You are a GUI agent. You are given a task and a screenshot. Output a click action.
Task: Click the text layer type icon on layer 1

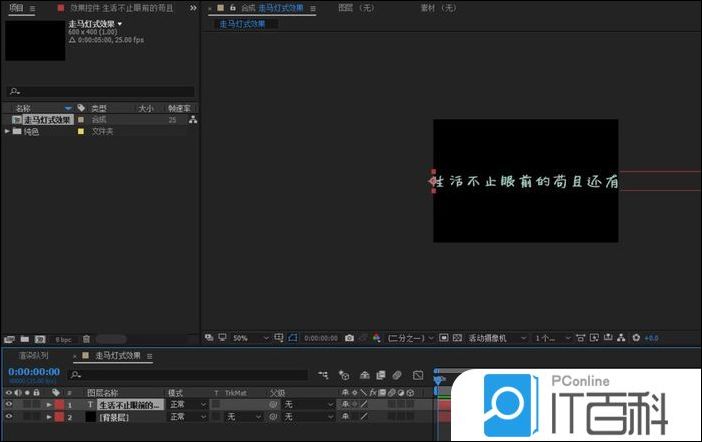[89, 404]
